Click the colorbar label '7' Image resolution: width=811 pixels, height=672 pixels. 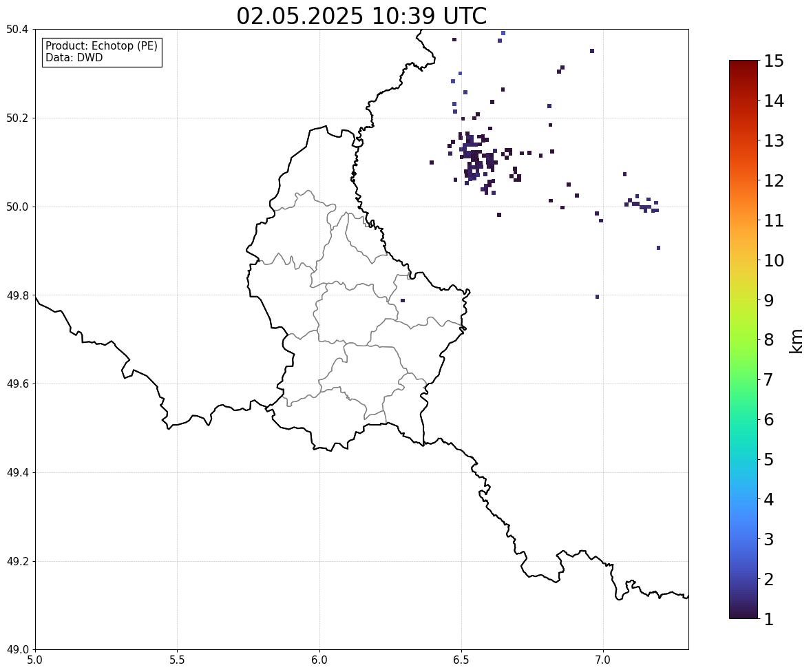[x=769, y=379]
